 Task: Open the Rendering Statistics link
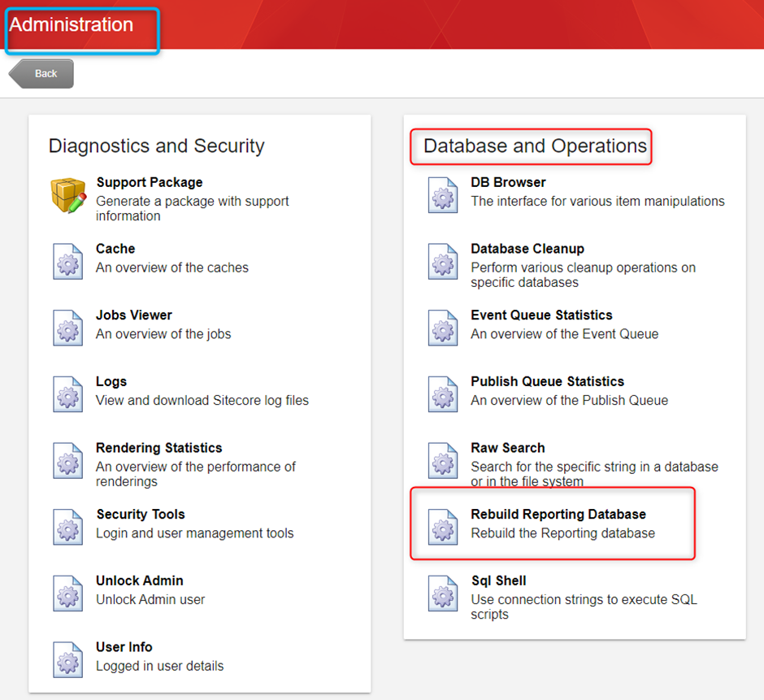[158, 447]
